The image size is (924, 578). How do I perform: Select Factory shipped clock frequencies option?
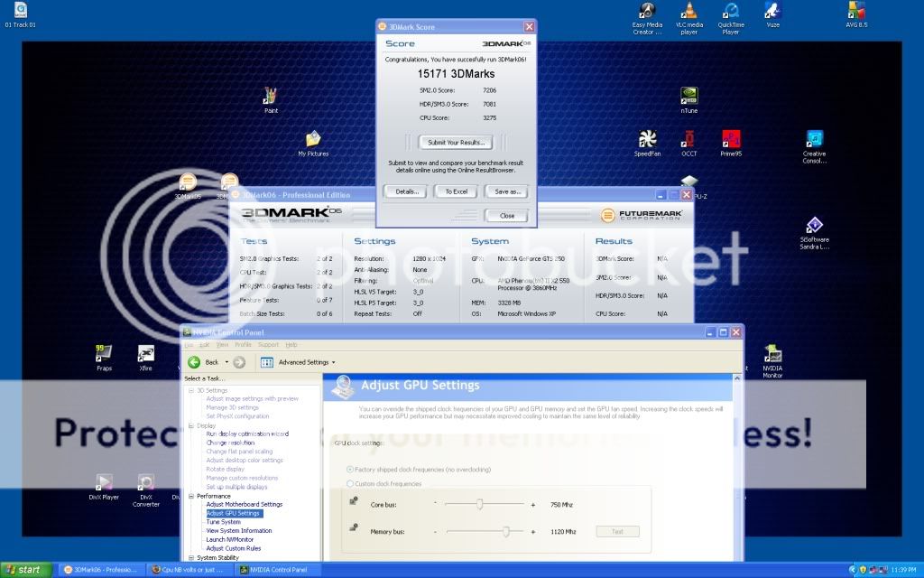point(350,470)
